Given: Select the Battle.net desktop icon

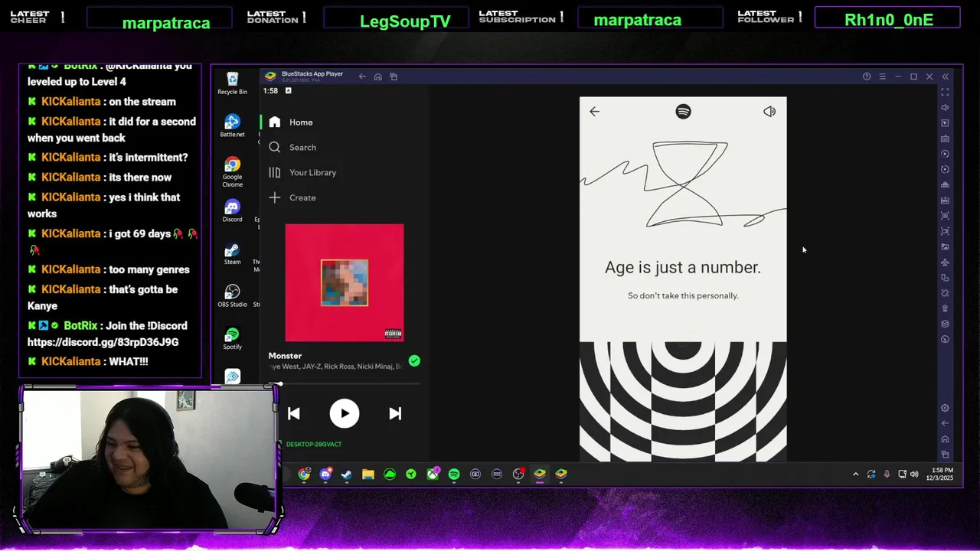Looking at the screenshot, I should click(232, 126).
